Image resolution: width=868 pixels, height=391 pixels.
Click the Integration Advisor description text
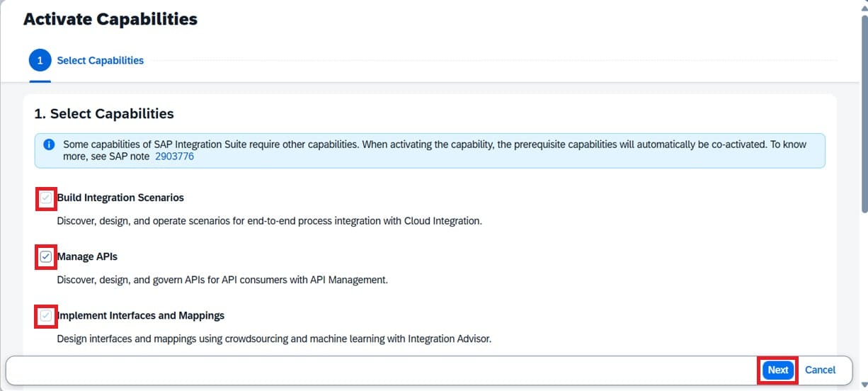pos(274,339)
